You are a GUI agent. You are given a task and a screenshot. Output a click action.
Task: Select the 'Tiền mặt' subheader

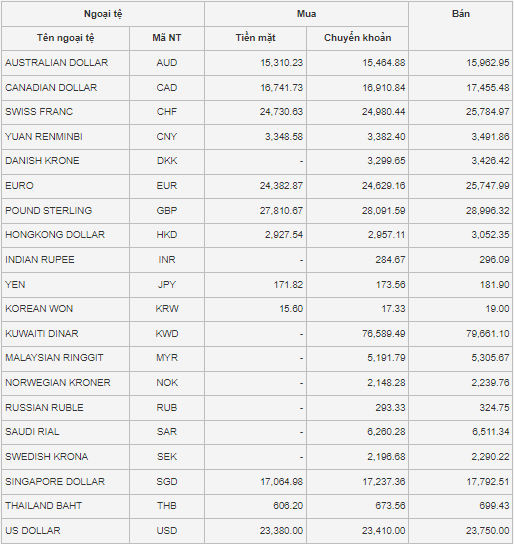click(256, 38)
